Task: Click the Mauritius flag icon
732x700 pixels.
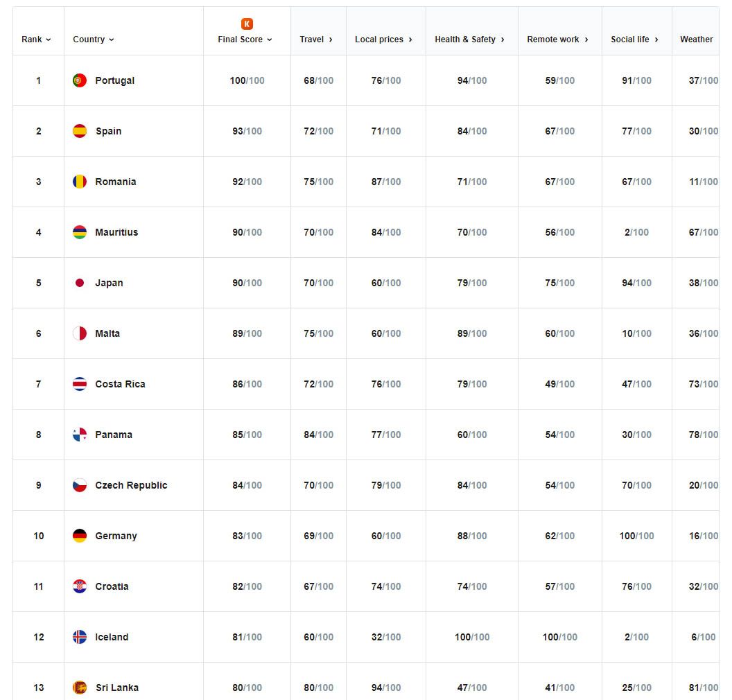Action: click(x=80, y=232)
